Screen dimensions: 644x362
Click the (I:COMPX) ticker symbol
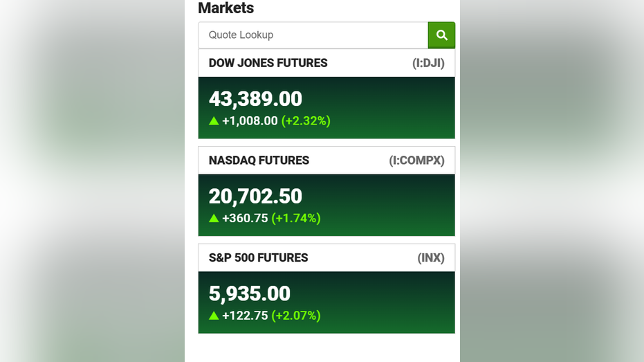(417, 161)
